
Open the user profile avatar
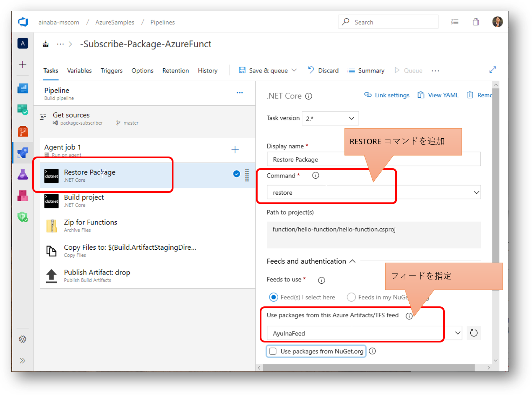tap(497, 22)
